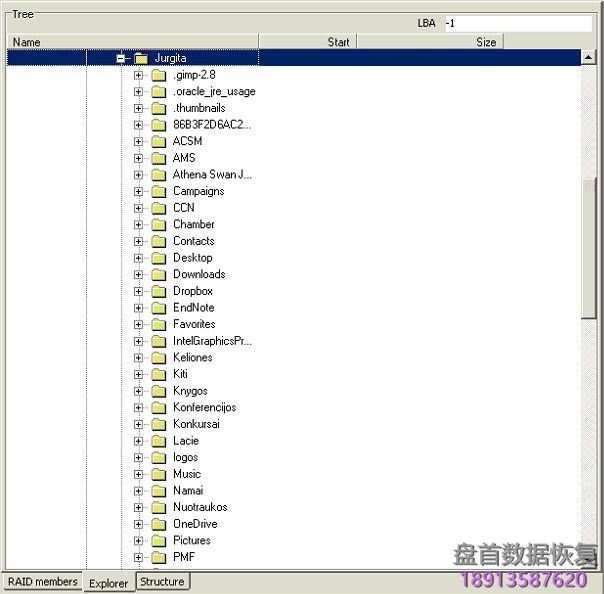
Task: Open the Structure tab
Action: pos(162,581)
